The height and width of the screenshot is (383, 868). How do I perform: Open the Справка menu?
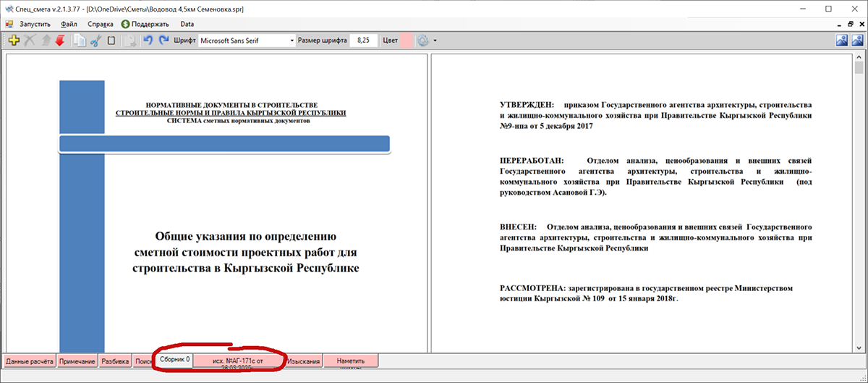tap(101, 24)
